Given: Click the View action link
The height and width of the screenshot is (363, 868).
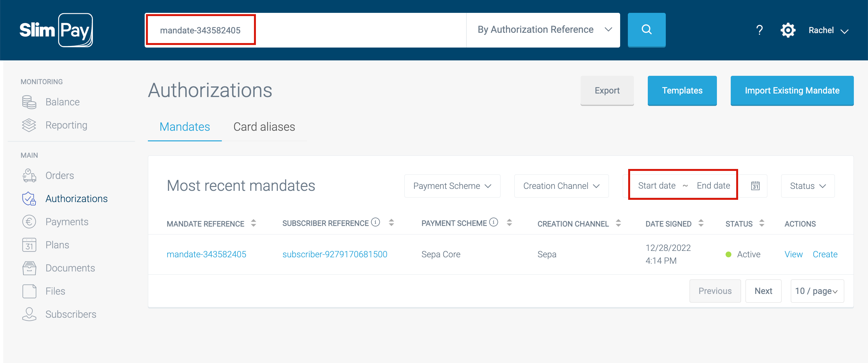Looking at the screenshot, I should tap(793, 254).
